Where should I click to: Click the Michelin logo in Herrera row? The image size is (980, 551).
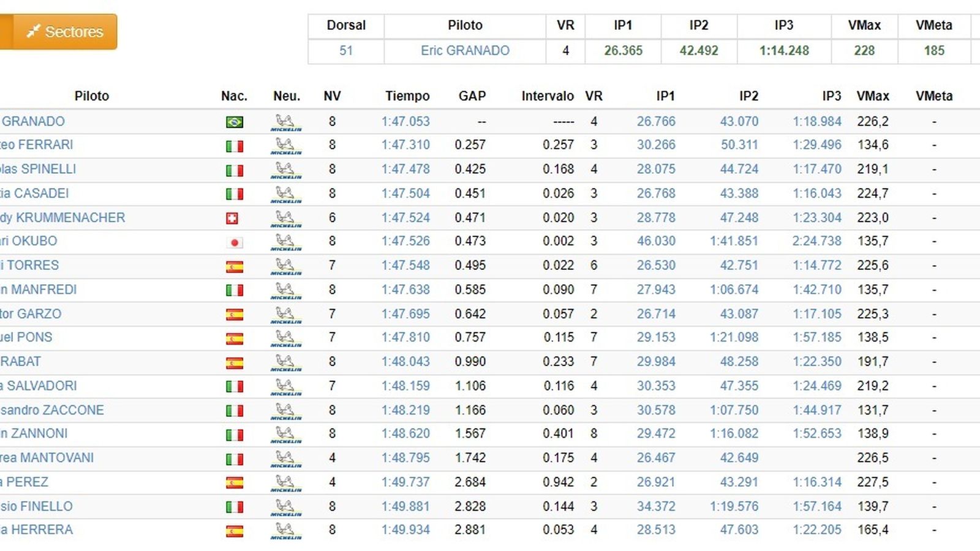point(285,531)
